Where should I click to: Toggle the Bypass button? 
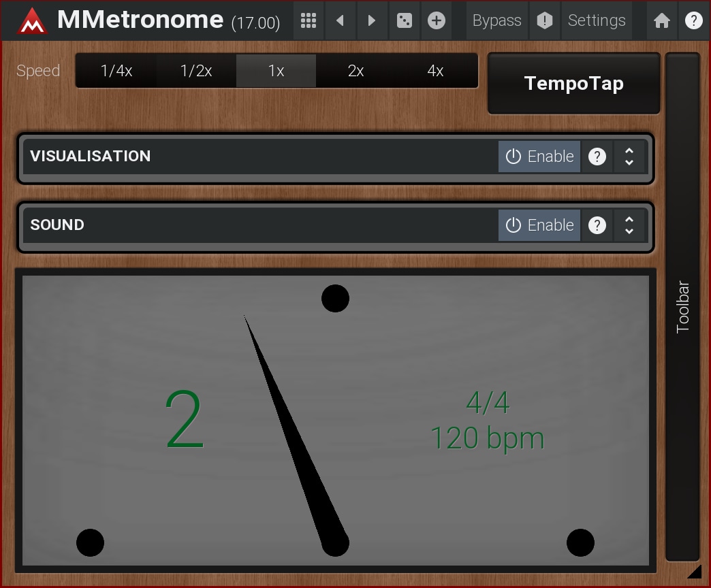coord(496,21)
